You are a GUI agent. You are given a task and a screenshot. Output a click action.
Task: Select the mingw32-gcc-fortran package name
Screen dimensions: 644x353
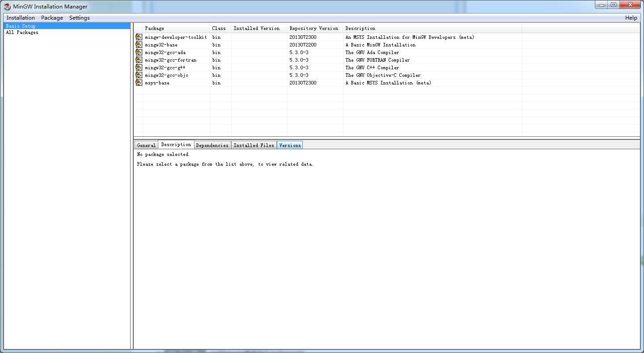(170, 60)
